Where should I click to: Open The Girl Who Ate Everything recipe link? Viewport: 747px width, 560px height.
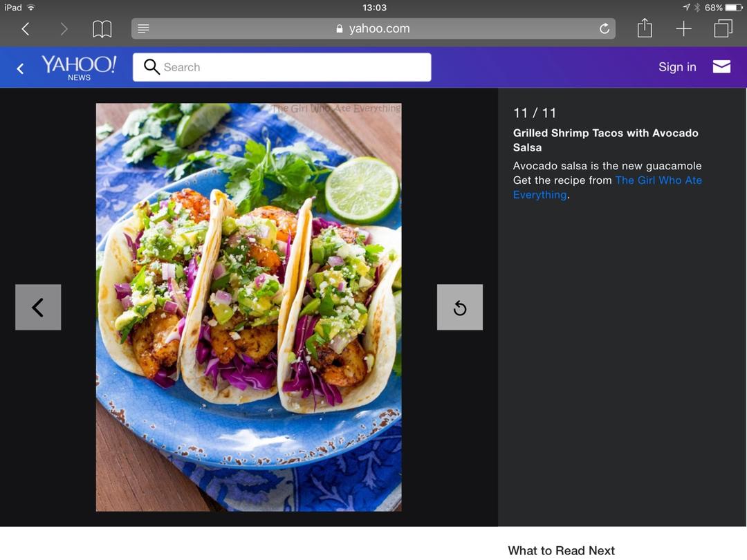(x=658, y=180)
